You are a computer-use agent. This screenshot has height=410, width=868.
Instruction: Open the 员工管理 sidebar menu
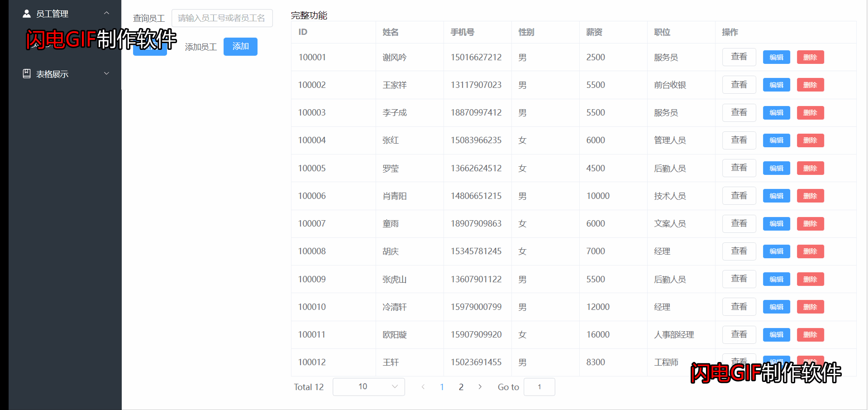(x=65, y=14)
